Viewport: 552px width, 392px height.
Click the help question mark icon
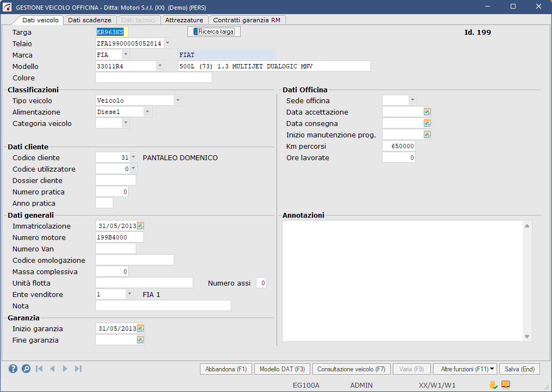(13, 369)
